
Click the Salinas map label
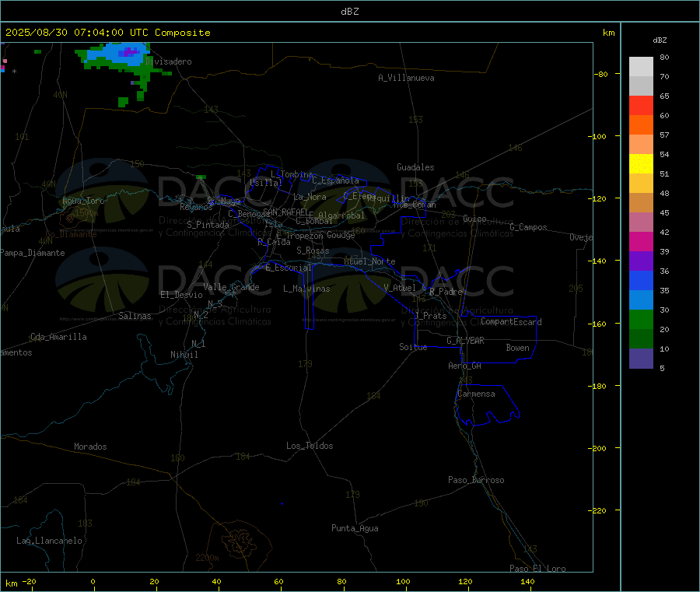click(135, 316)
